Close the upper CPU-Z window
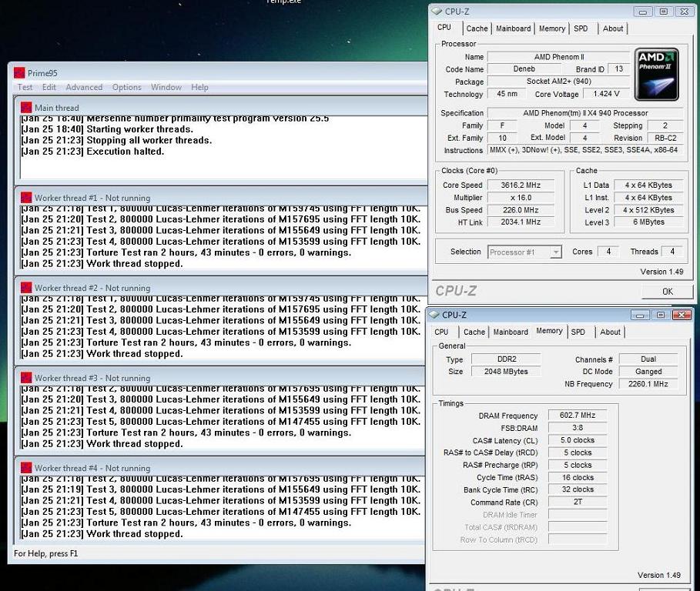 [x=685, y=12]
